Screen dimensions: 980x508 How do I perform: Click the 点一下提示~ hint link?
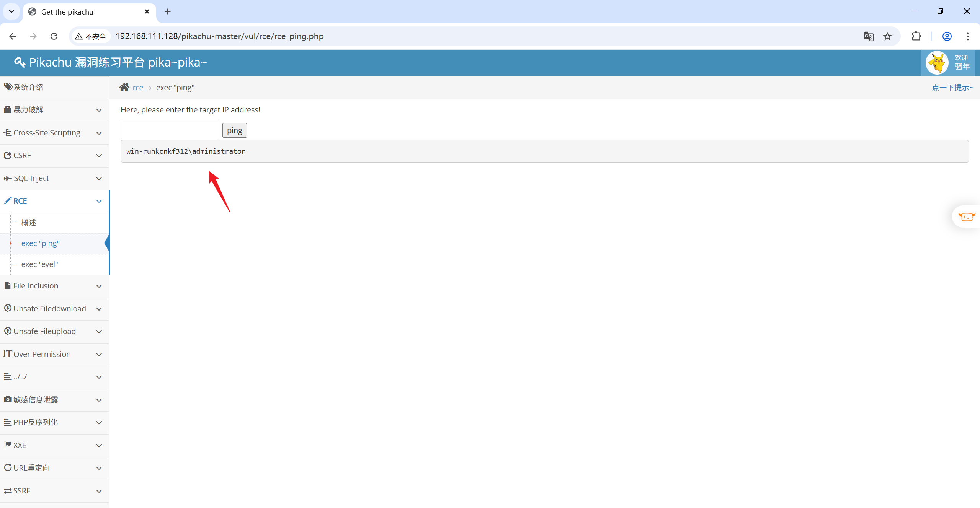[x=952, y=88]
